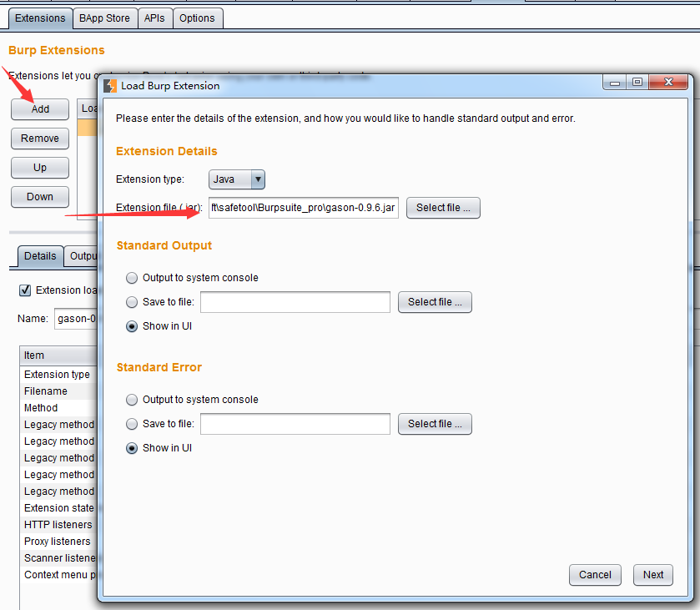
Task: Go to the Options tab
Action: (197, 18)
